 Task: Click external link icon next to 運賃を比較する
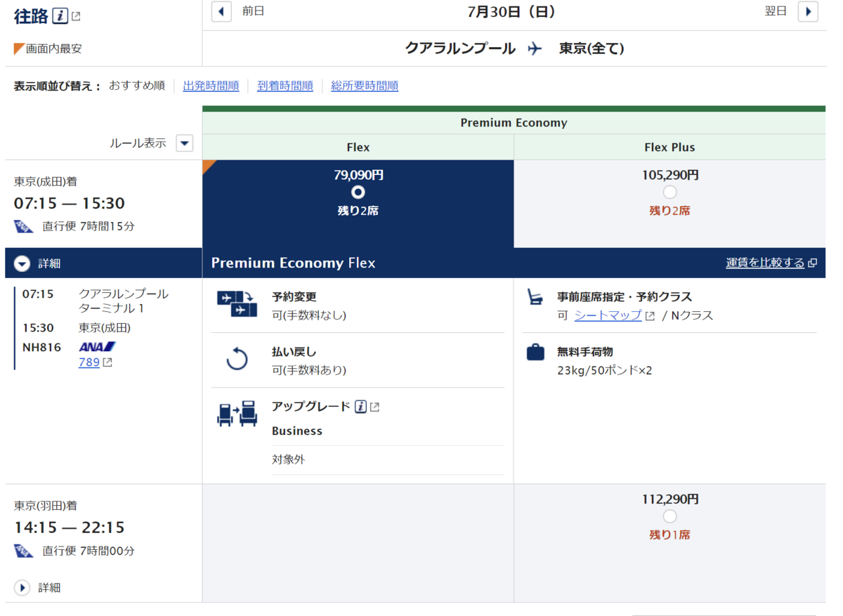pos(813,263)
